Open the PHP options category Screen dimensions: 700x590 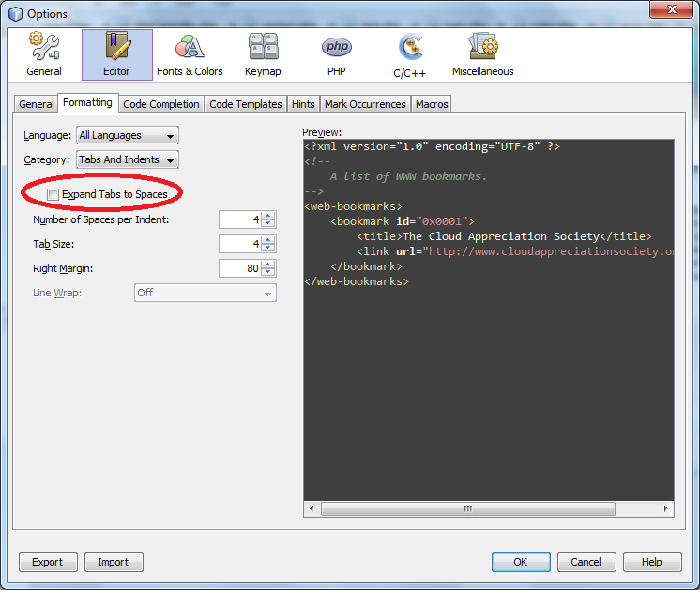point(337,54)
